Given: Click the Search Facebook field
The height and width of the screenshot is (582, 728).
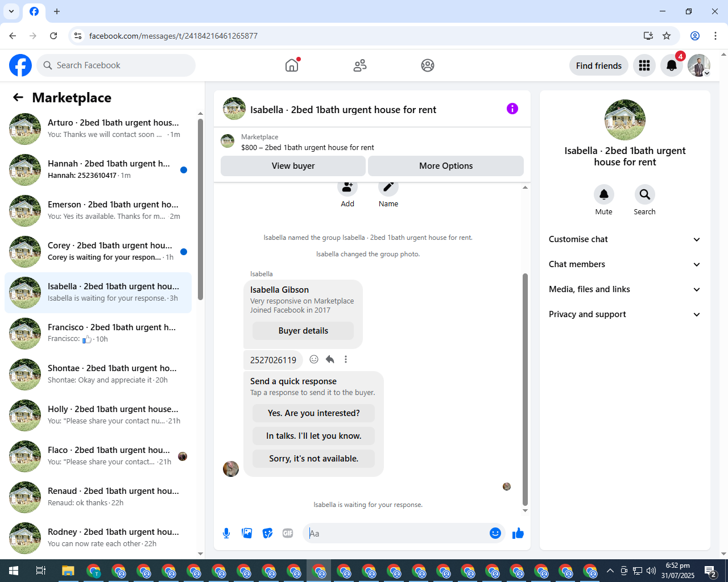Looking at the screenshot, I should click(116, 65).
